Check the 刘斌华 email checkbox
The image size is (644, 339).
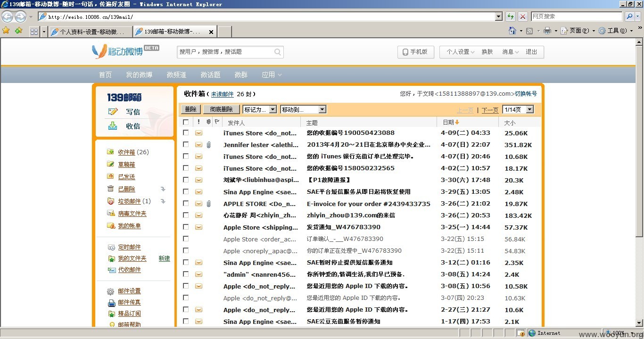tap(186, 180)
